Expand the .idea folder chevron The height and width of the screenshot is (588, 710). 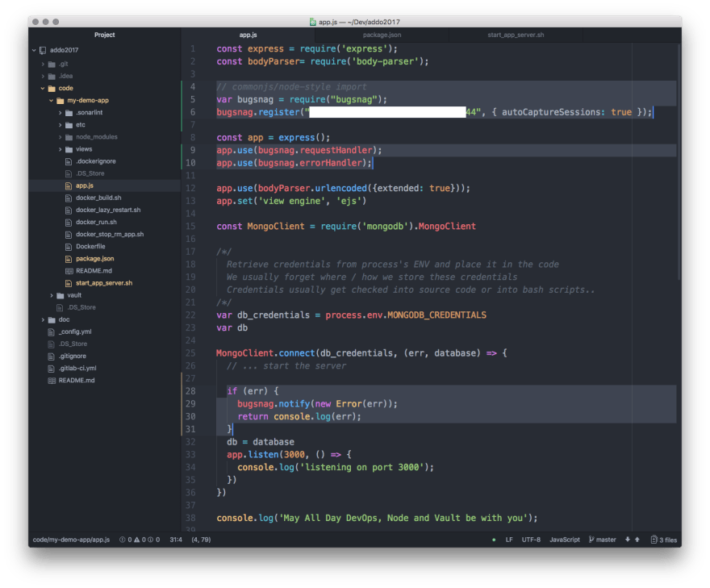(x=43, y=76)
